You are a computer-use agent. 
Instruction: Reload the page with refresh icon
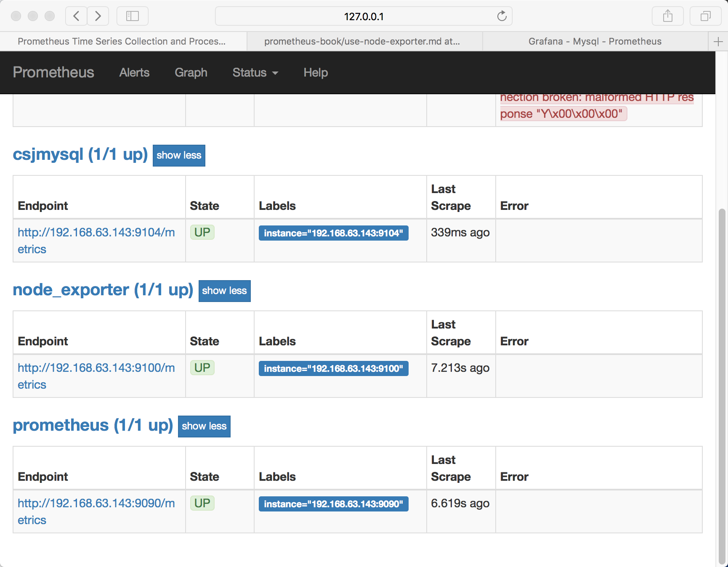tap(502, 16)
